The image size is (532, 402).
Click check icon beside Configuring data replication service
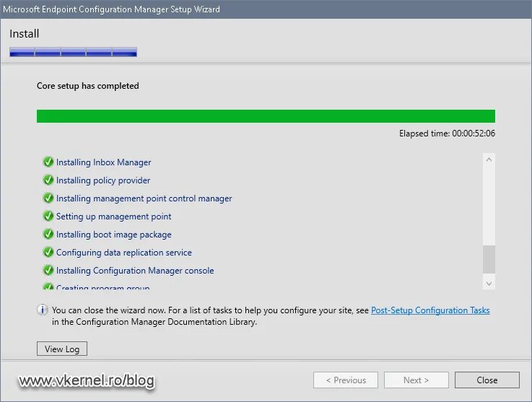coord(48,252)
